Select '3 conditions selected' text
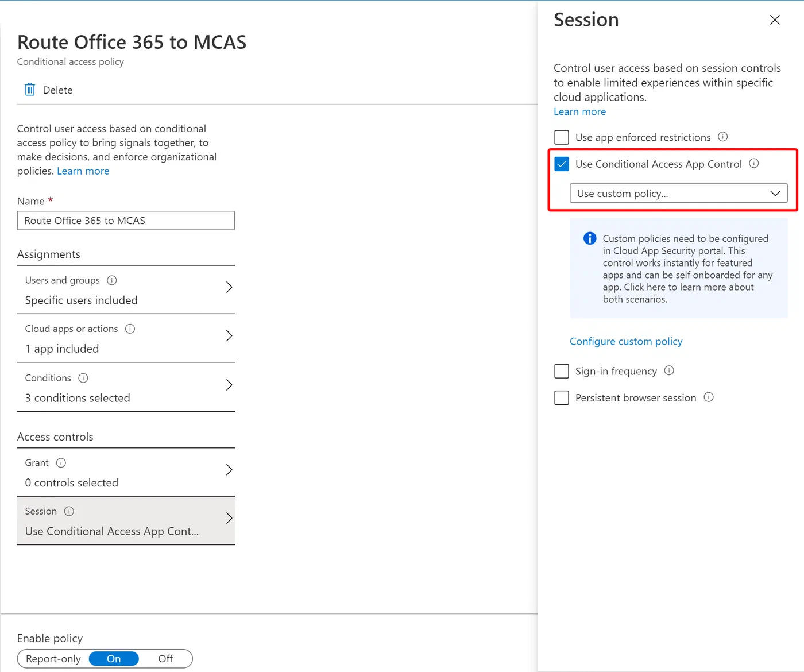Screen dimensions: 804x672 click(78, 398)
